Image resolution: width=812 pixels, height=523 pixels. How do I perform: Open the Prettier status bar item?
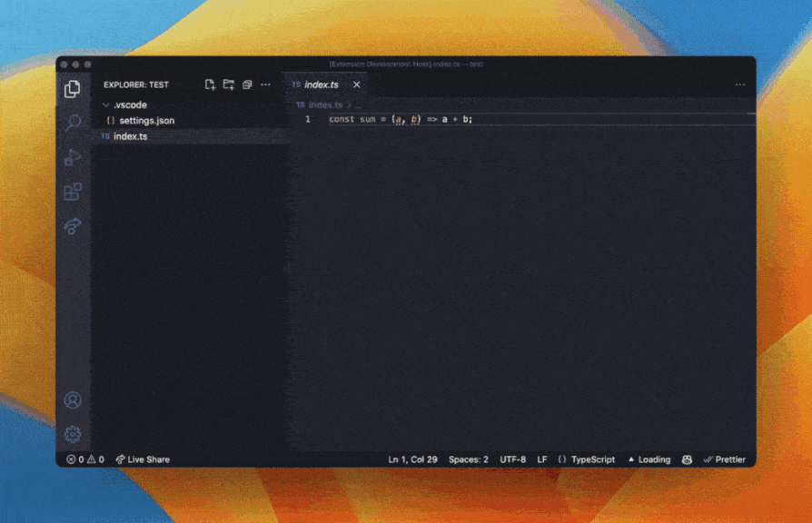coord(726,459)
